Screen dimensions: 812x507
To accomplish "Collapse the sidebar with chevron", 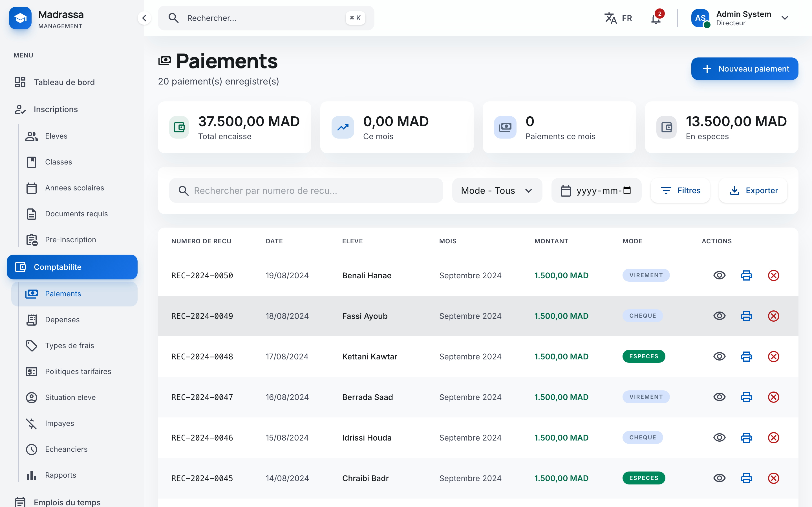I will tap(144, 18).
